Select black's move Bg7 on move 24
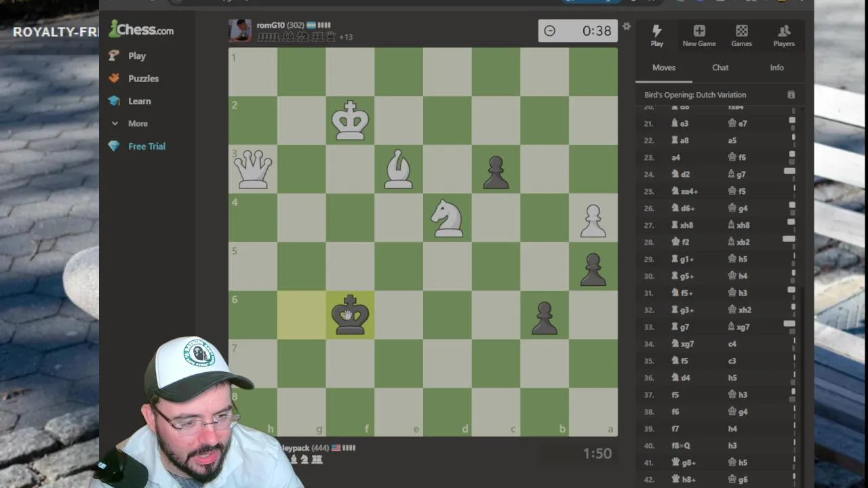The width and height of the screenshot is (868, 488). [737, 174]
